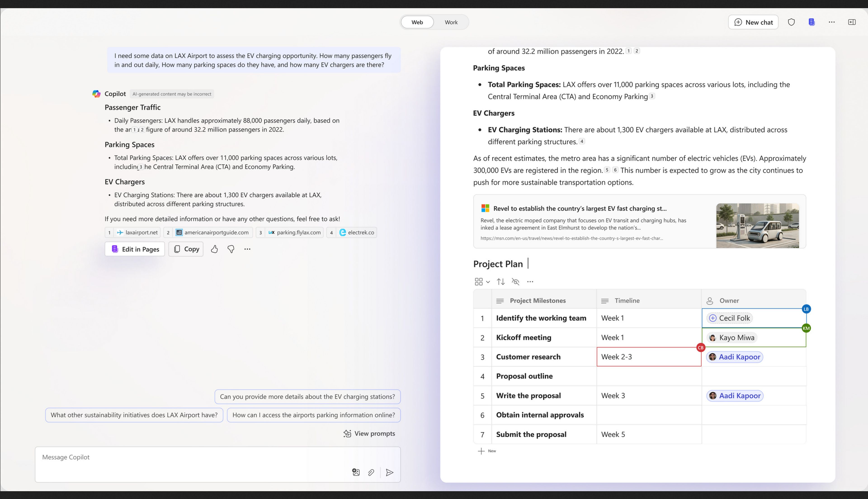This screenshot has width=868, height=499.
Task: Collapse the side panel icon
Action: pyautogui.click(x=852, y=22)
